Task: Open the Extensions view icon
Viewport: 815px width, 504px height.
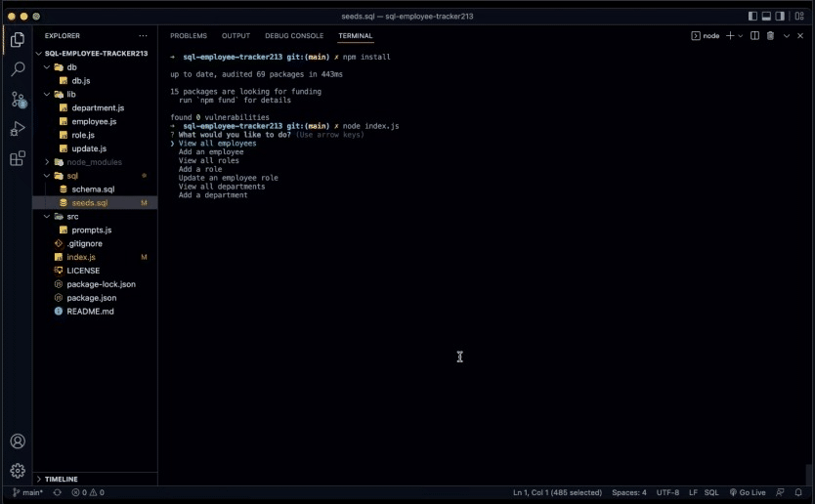Action: point(18,158)
